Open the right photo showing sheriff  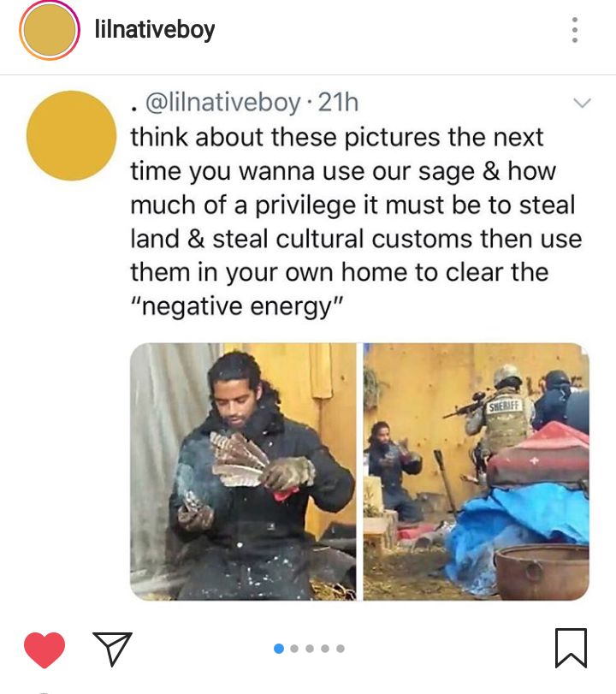[x=477, y=472]
